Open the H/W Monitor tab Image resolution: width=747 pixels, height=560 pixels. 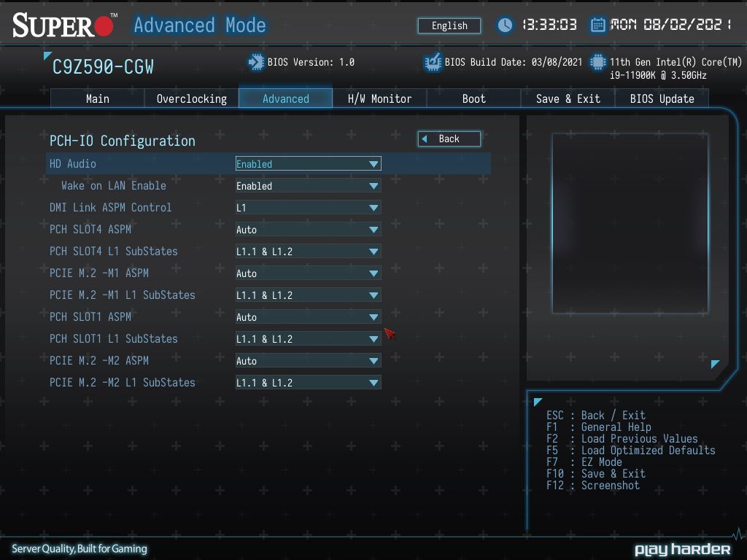379,98
